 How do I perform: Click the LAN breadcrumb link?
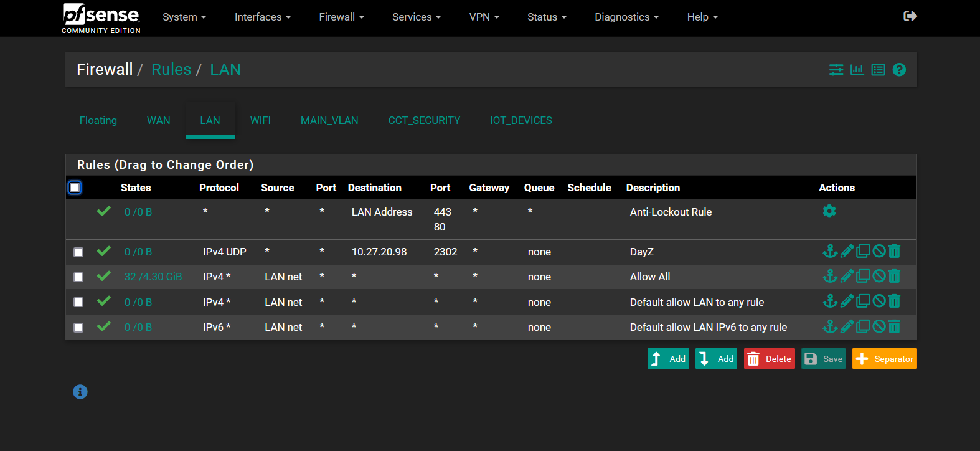click(225, 69)
